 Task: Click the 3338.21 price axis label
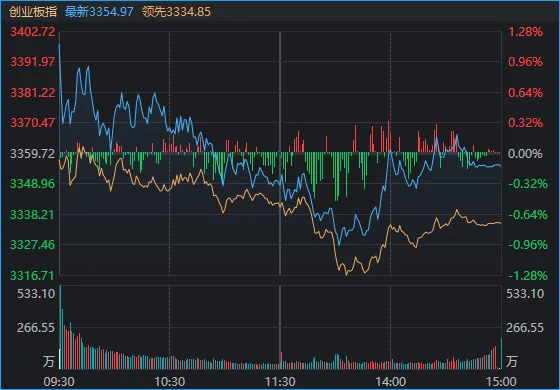tap(33, 215)
